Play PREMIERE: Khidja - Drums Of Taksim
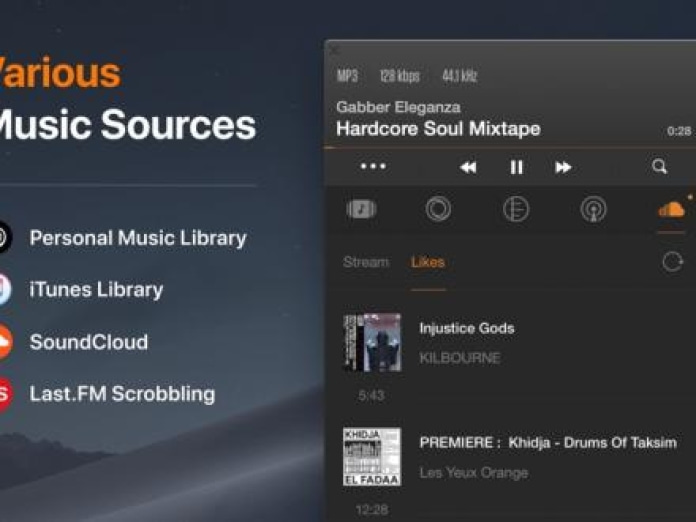The width and height of the screenshot is (696, 522). (548, 443)
